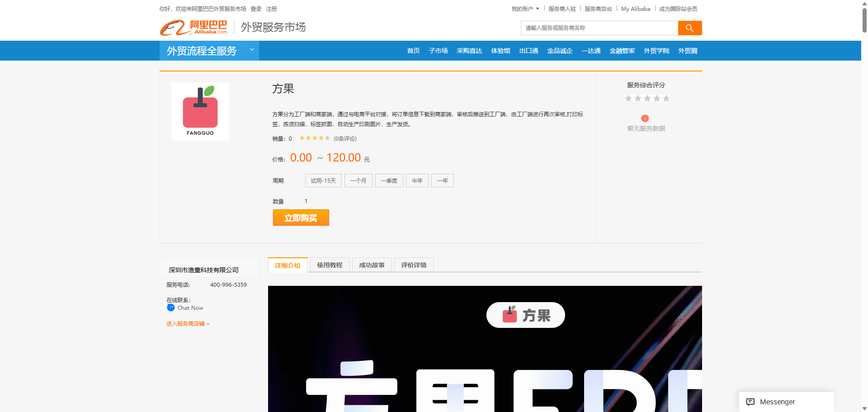Open the 服务商入驻 link

pyautogui.click(x=562, y=9)
